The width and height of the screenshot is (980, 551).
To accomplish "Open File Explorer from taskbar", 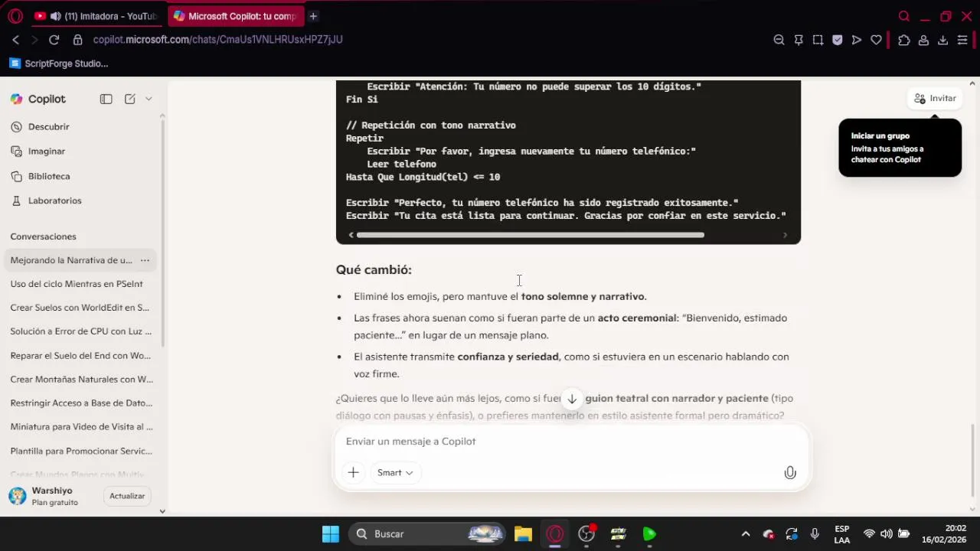I will (523, 534).
